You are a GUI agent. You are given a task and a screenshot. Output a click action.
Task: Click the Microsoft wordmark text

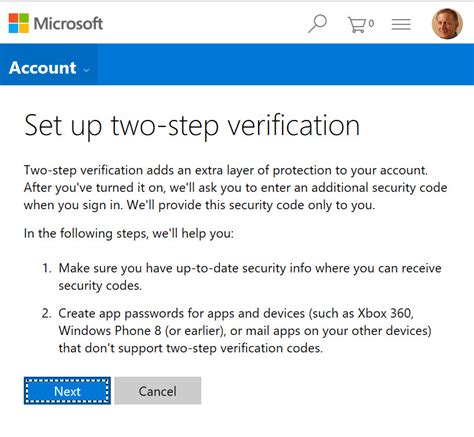68,24
